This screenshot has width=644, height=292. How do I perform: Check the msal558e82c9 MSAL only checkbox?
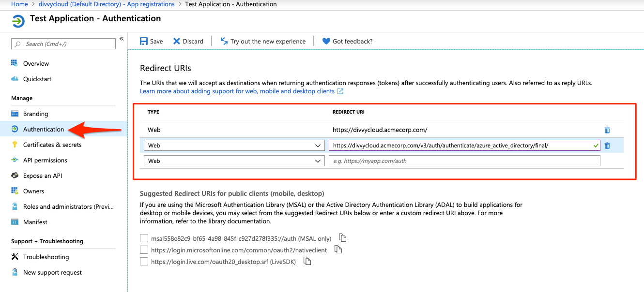click(144, 238)
